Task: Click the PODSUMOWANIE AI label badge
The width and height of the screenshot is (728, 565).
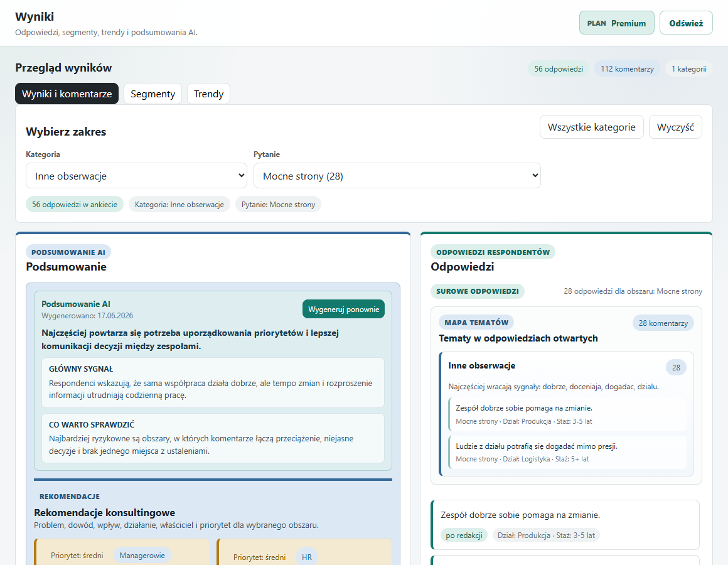Action: [x=68, y=252]
